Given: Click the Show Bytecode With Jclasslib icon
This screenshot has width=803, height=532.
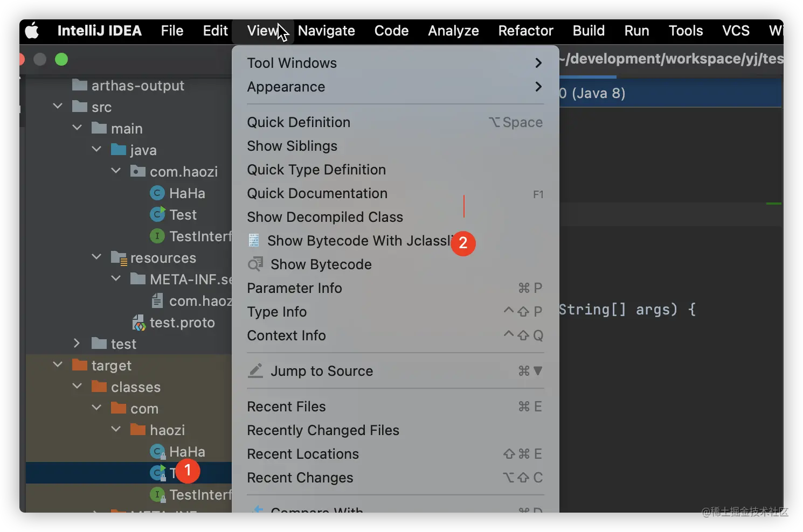Looking at the screenshot, I should pyautogui.click(x=254, y=241).
